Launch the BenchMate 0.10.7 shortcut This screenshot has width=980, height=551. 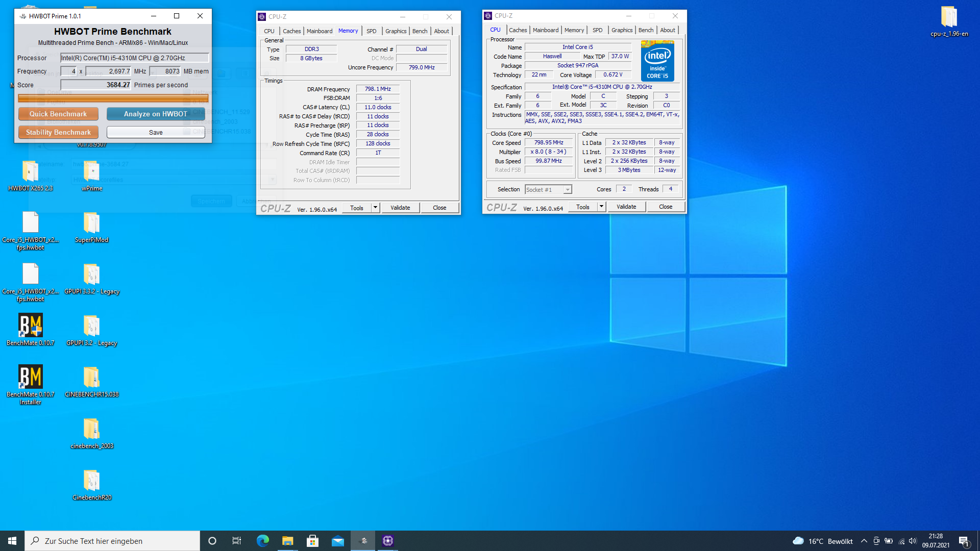point(30,330)
